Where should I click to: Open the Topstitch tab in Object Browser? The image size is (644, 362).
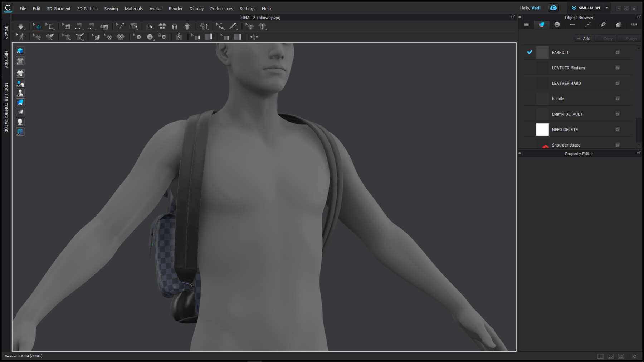click(x=588, y=24)
